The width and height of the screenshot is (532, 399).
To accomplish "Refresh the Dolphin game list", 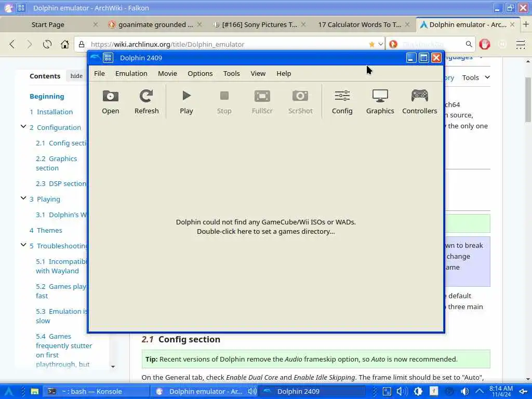I will tap(146, 102).
